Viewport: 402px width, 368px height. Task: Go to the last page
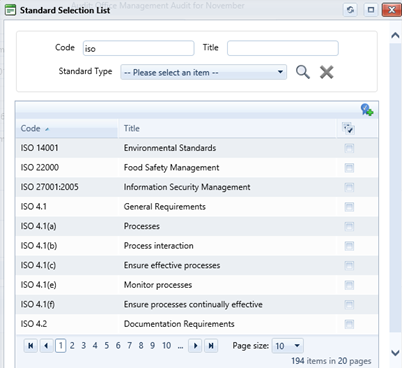[211, 346]
